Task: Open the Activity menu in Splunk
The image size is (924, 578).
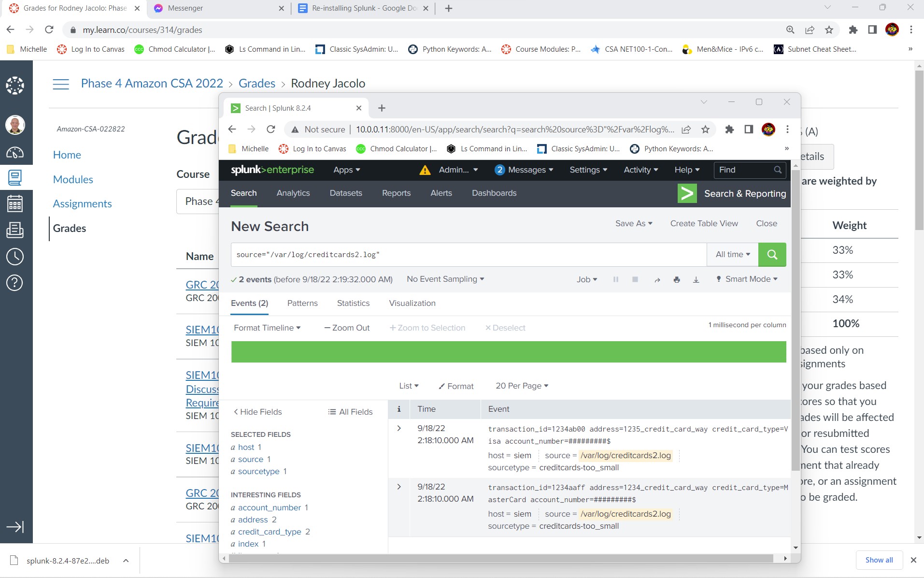Action: tap(640, 170)
